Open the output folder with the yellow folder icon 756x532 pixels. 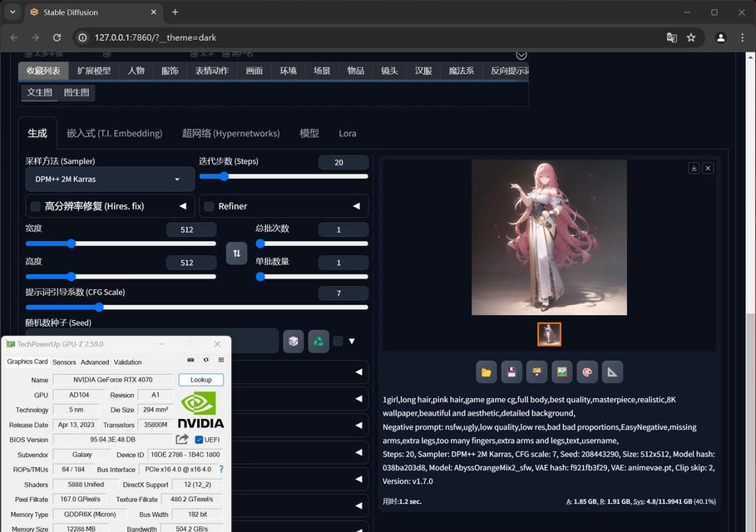pyautogui.click(x=486, y=372)
